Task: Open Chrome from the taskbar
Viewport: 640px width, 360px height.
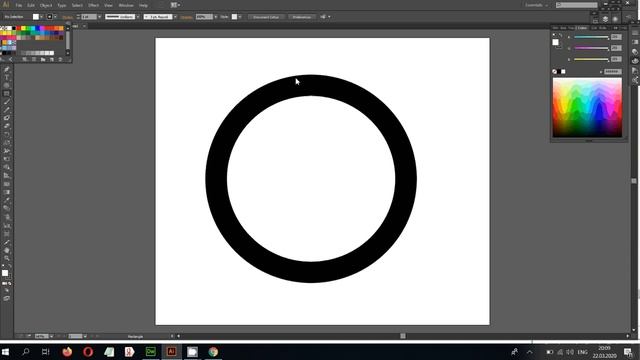Action: 213,352
